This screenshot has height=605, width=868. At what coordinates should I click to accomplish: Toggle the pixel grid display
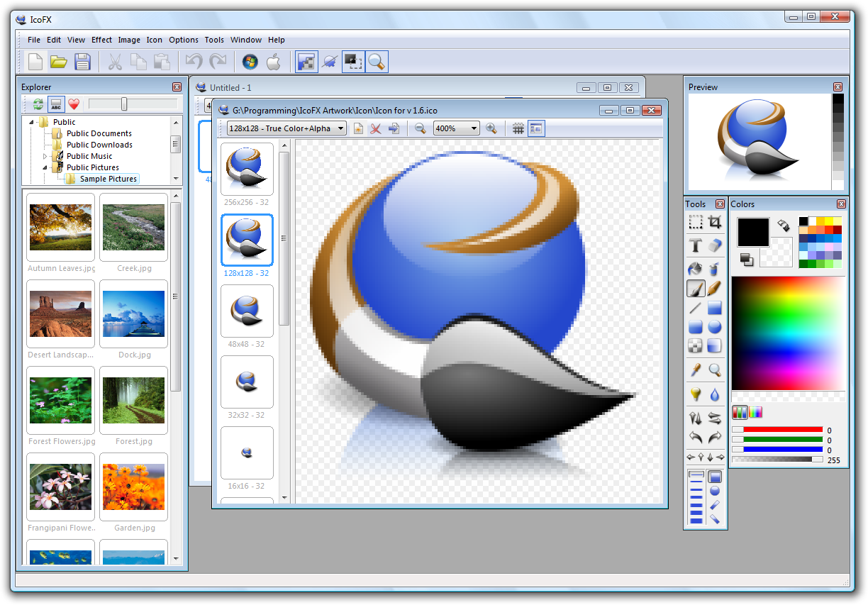[518, 128]
